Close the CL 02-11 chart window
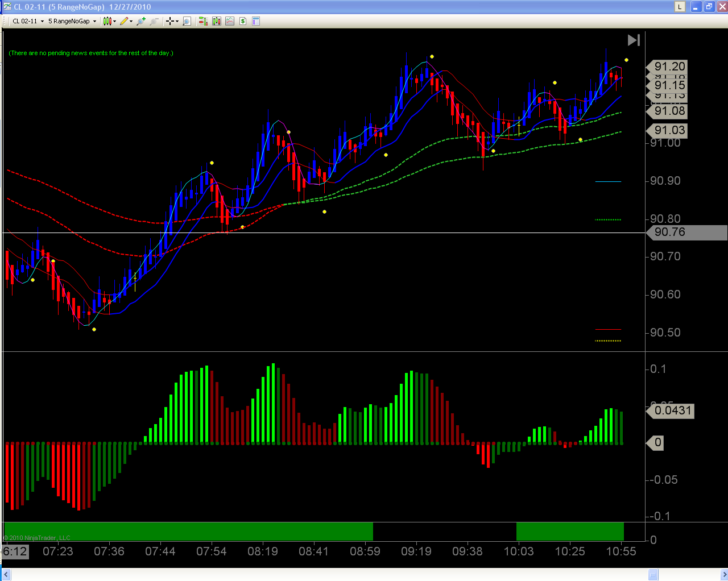Image resolution: width=728 pixels, height=581 pixels. coord(721,7)
